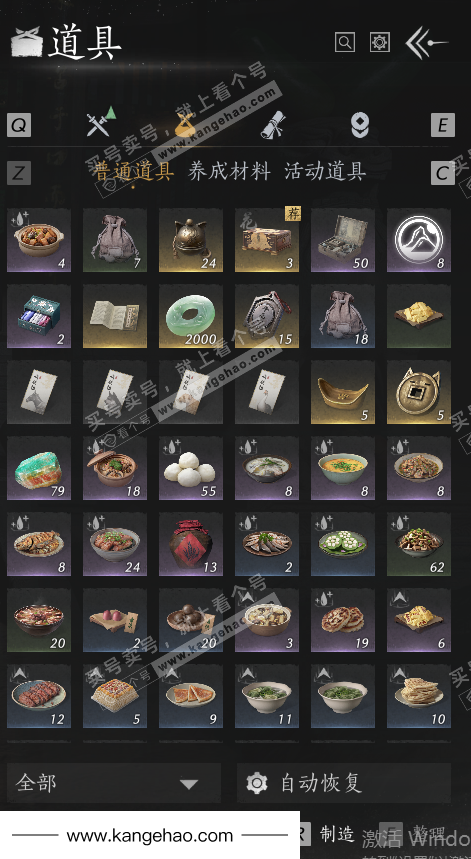Open the 自动恢复 settings button
471x859 pixels.
(344, 783)
